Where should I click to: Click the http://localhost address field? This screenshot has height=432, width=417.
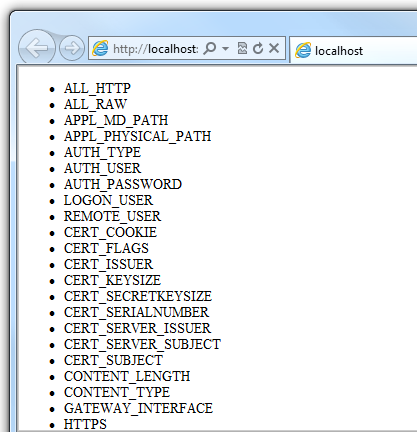click(156, 49)
